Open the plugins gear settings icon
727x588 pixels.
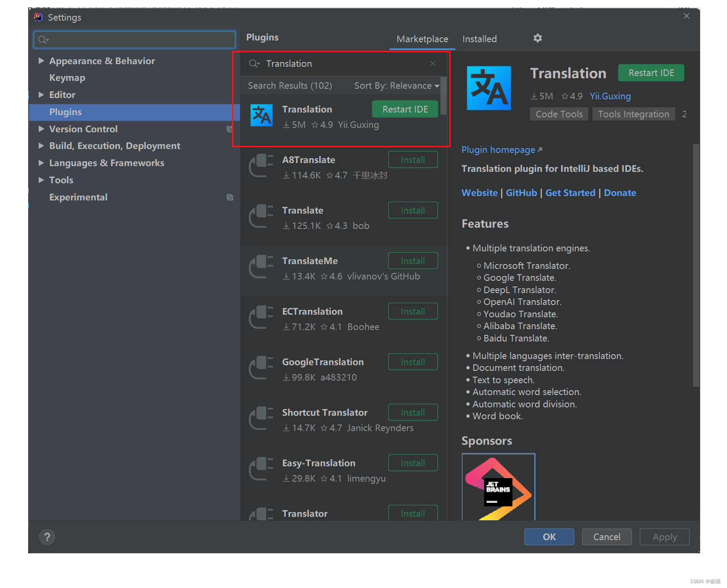538,38
